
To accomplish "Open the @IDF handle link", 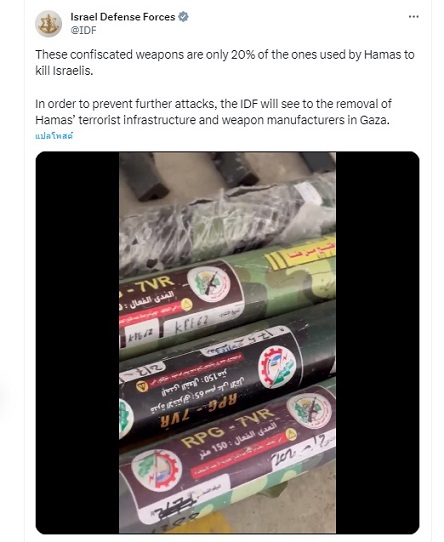I will click(x=83, y=30).
